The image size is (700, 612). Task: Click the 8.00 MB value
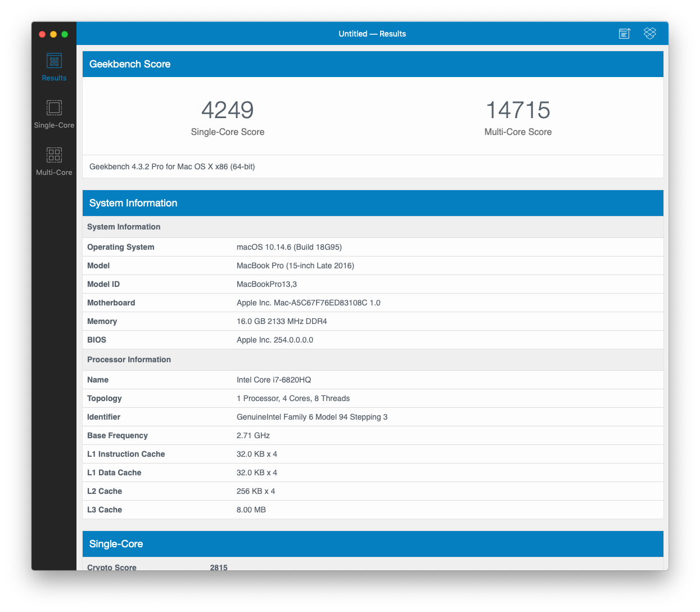(251, 510)
